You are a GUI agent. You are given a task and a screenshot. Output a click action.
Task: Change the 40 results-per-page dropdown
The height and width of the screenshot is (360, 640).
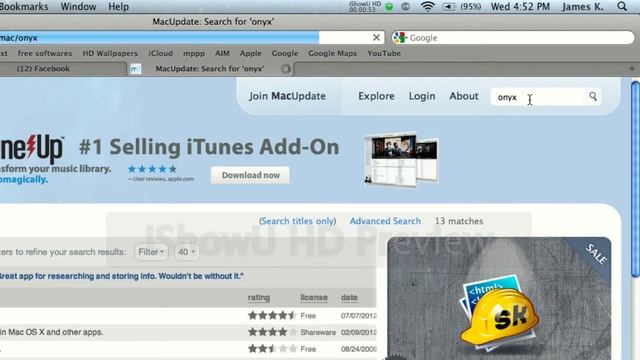coord(187,252)
